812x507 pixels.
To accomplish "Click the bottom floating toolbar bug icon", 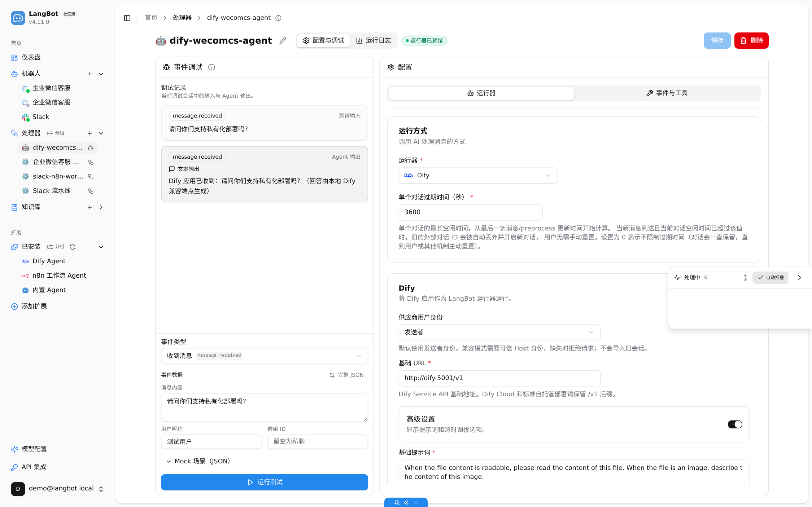I will pyautogui.click(x=397, y=502).
